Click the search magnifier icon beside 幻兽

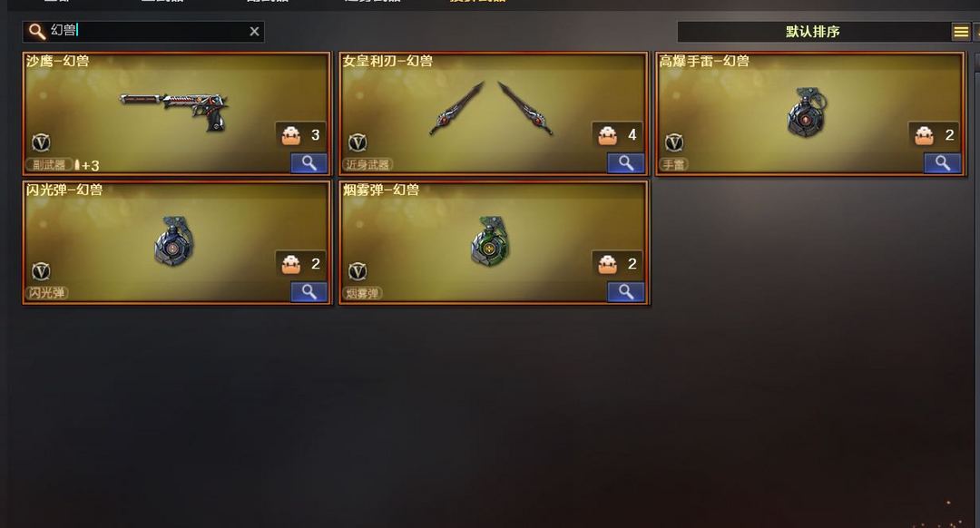[37, 31]
